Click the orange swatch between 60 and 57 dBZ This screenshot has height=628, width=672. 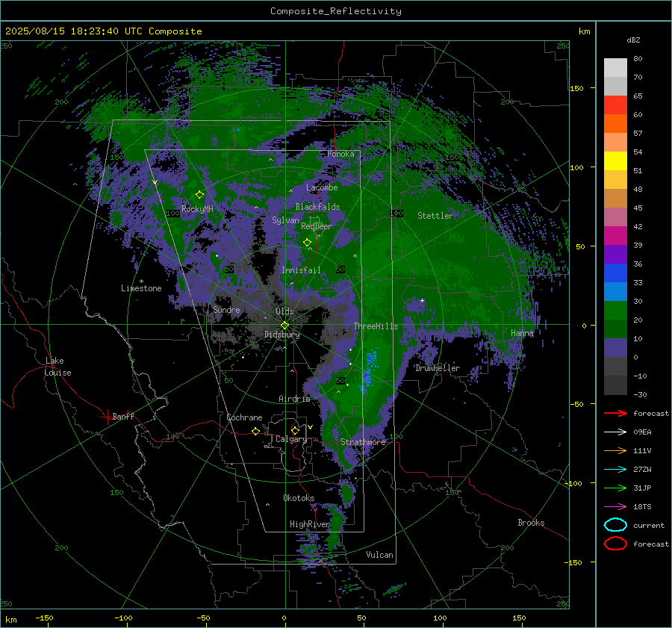pyautogui.click(x=615, y=123)
